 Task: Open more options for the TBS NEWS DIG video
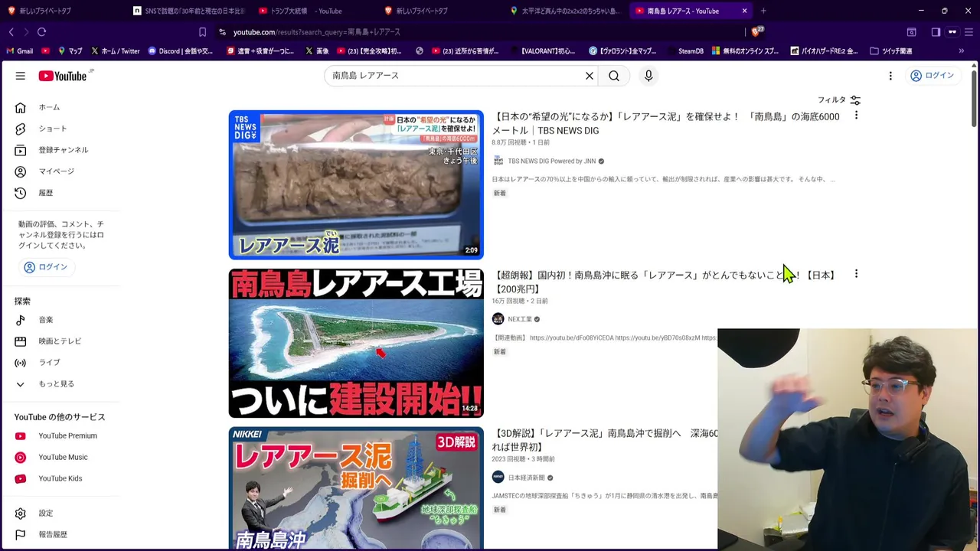[x=856, y=116]
